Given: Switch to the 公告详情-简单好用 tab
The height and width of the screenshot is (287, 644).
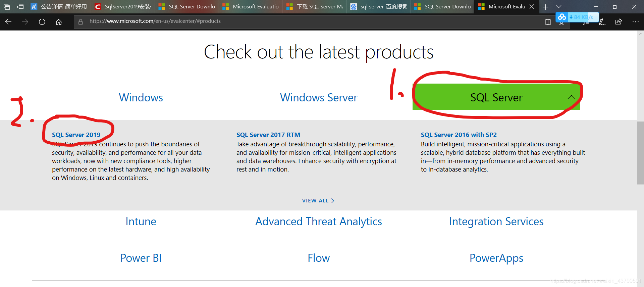Looking at the screenshot, I should pos(59,7).
